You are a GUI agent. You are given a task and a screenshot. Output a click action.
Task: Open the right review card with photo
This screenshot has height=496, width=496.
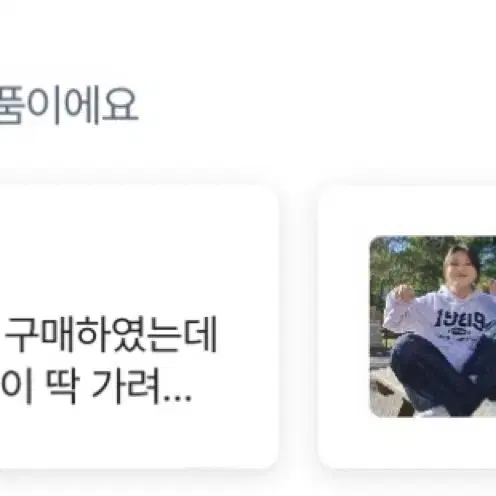(x=407, y=327)
